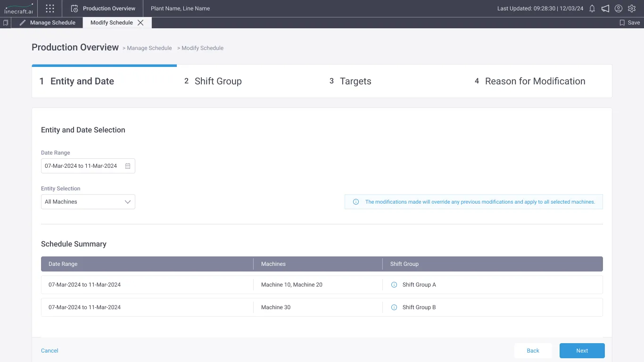Click the Cancel link
This screenshot has height=362, width=644.
pos(50,351)
